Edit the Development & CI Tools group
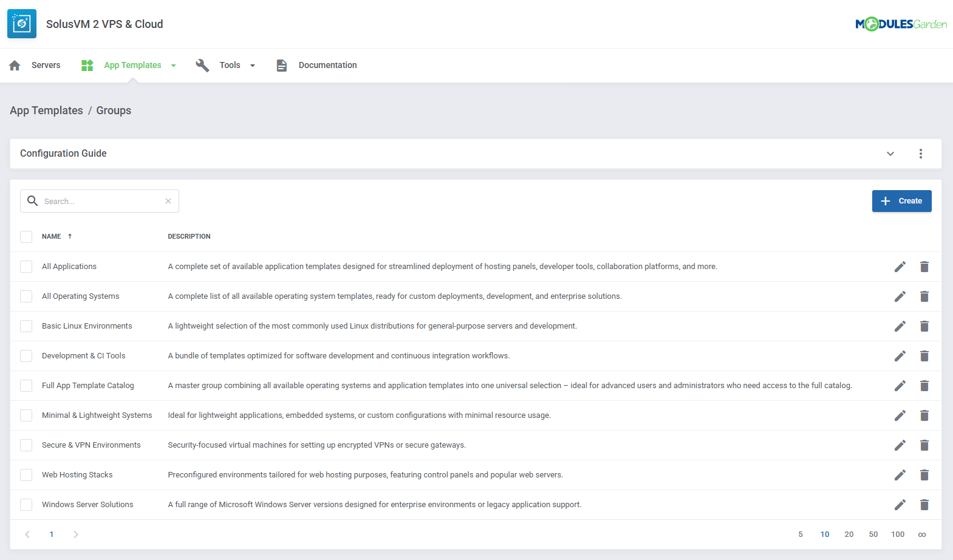This screenshot has height=560, width=953. [x=900, y=356]
